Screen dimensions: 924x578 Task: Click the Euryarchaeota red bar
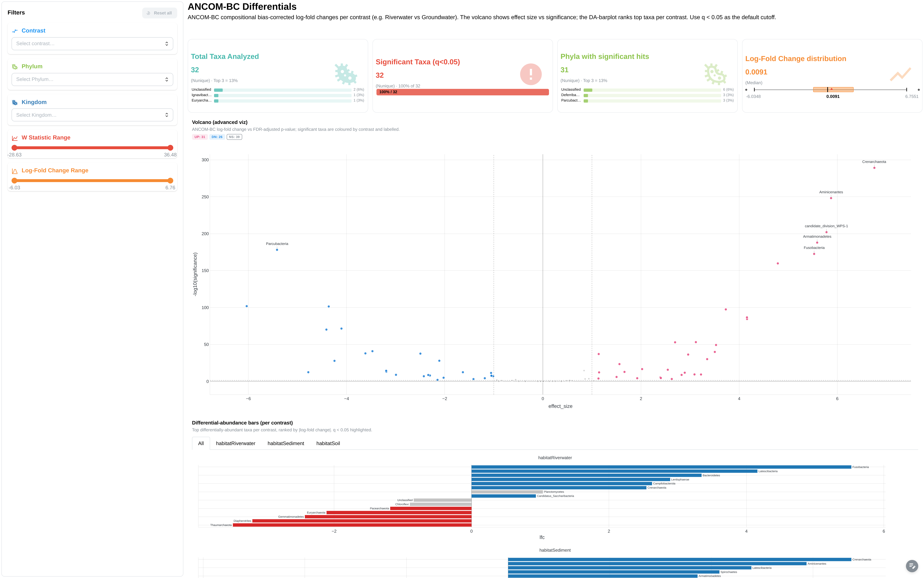coord(399,513)
